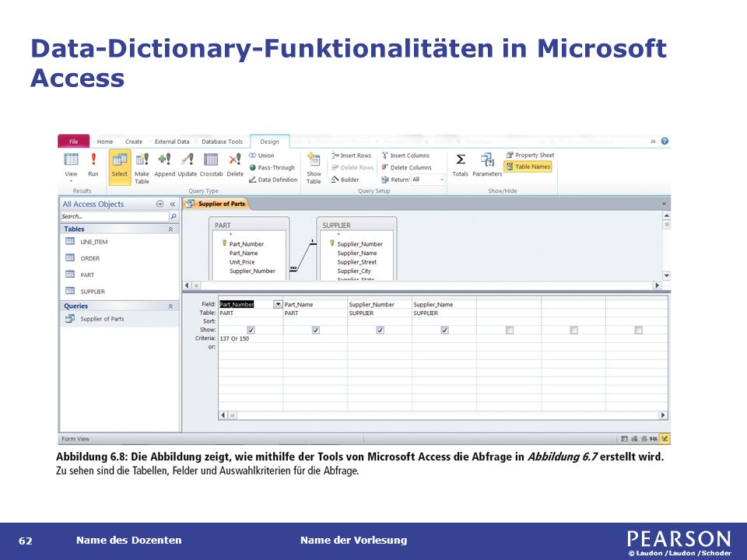This screenshot has height=560, width=747.
Task: Open the View icon in Results group
Action: [x=71, y=159]
